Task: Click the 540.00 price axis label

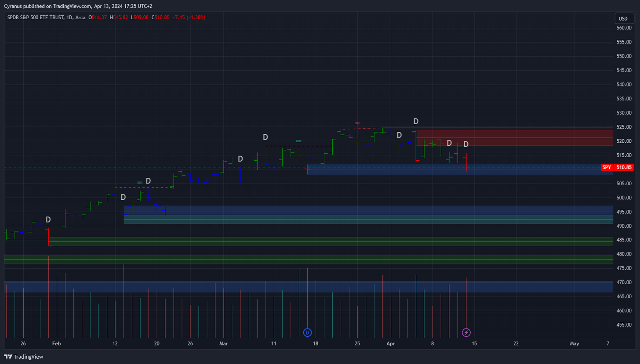Action: [x=624, y=84]
